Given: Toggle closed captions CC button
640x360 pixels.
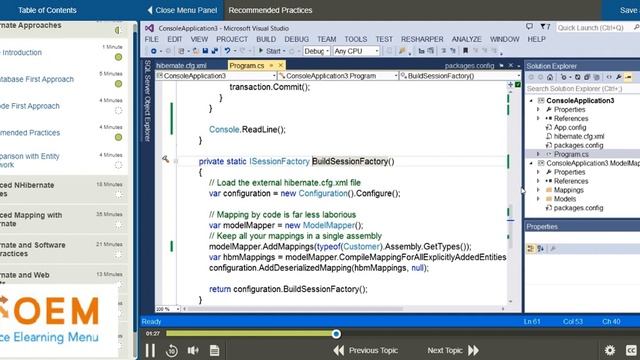Looking at the screenshot, I should click(631, 350).
